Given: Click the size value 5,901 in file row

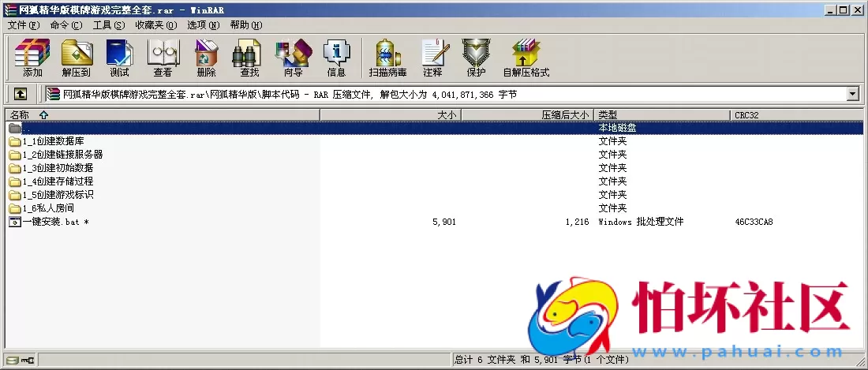Looking at the screenshot, I should click(444, 222).
